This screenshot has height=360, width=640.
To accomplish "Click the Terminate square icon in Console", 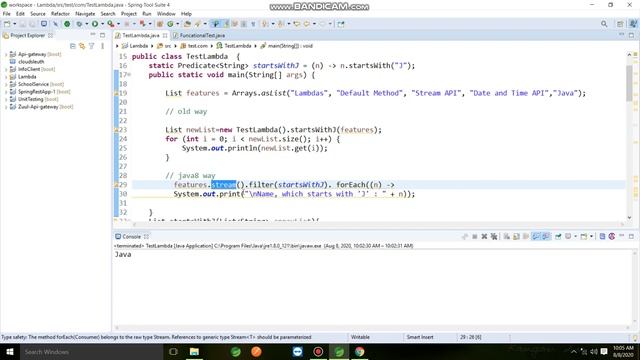I will pyautogui.click(x=475, y=236).
